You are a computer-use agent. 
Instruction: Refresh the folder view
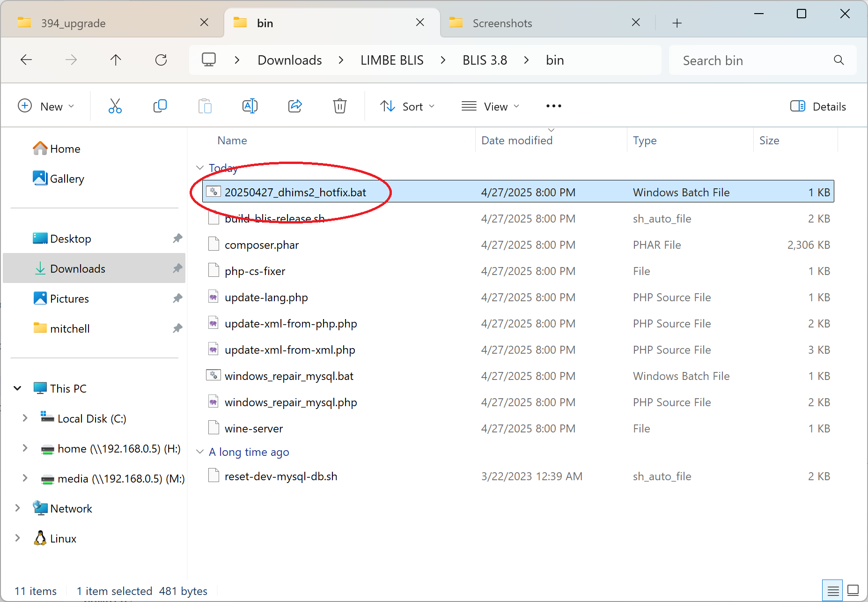(x=161, y=60)
